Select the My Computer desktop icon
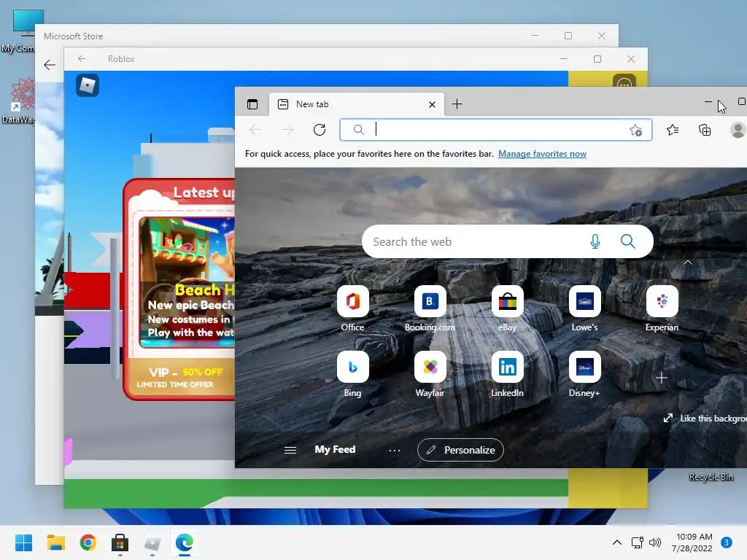This screenshot has height=560, width=747. tap(19, 31)
